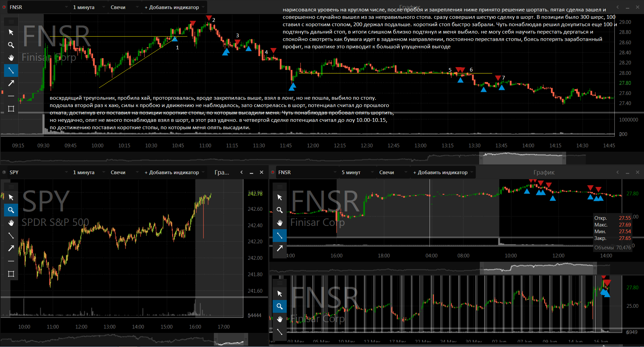Select the rectangle tool in SPY chart
Viewport: 644px width, 347px height.
pyautogui.click(x=11, y=274)
